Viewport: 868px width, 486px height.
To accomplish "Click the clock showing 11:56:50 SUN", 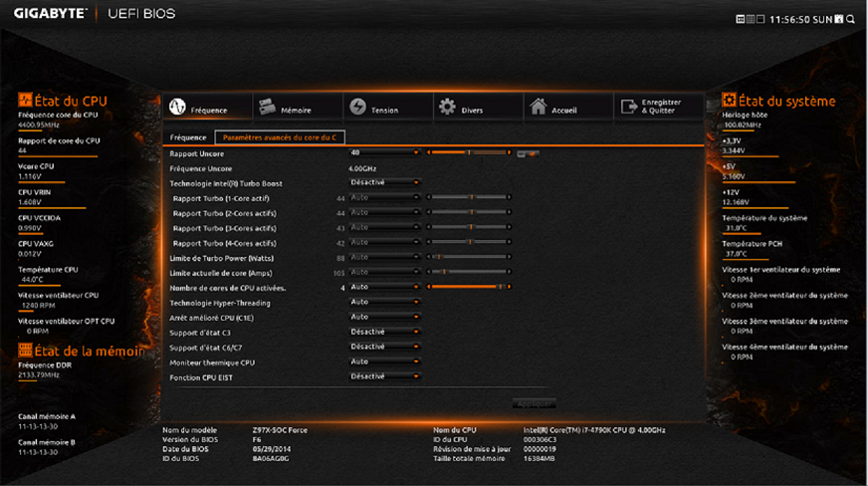I will coord(801,19).
